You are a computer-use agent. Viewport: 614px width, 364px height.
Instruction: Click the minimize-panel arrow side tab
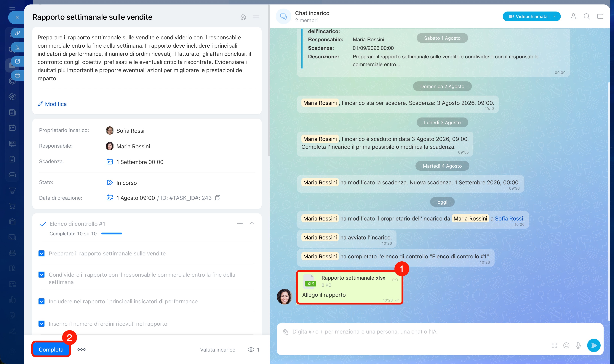click(x=17, y=47)
